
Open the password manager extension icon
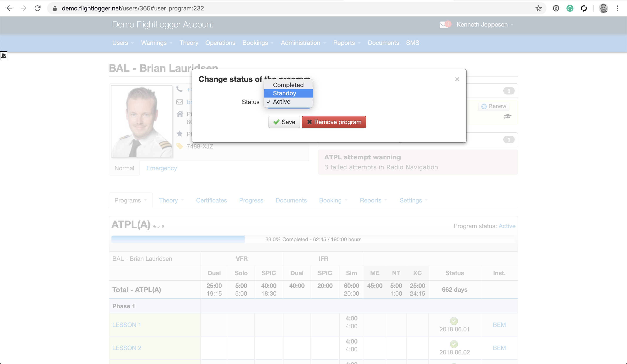tap(556, 8)
